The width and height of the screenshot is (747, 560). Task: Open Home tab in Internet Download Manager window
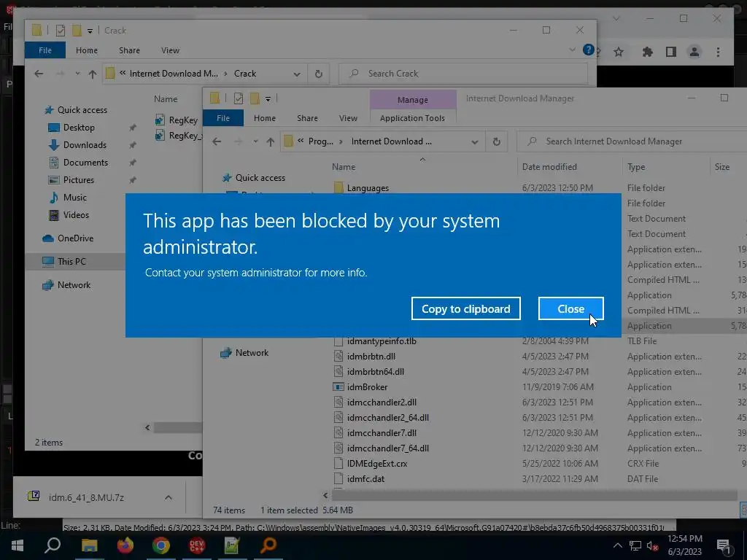pos(264,118)
